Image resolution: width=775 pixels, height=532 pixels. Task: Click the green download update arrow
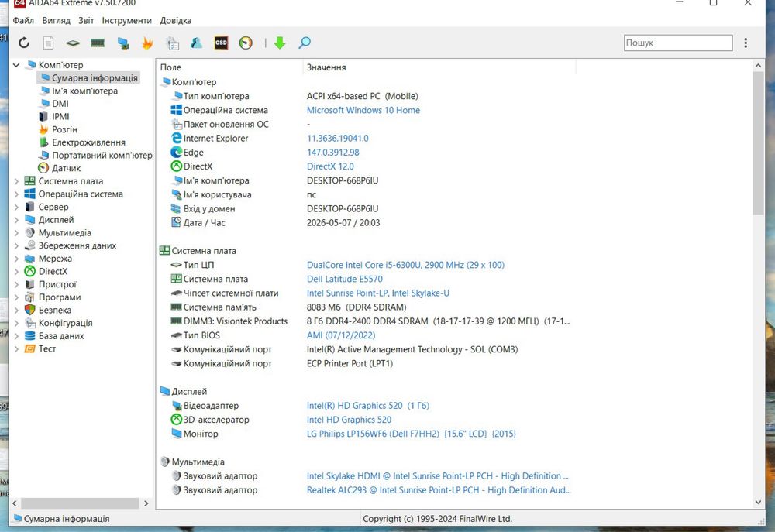tap(280, 43)
